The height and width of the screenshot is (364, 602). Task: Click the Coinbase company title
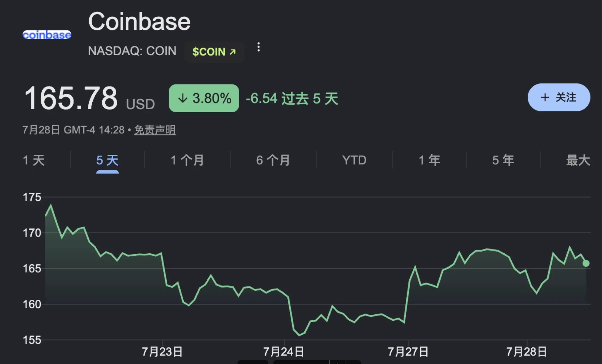(139, 22)
